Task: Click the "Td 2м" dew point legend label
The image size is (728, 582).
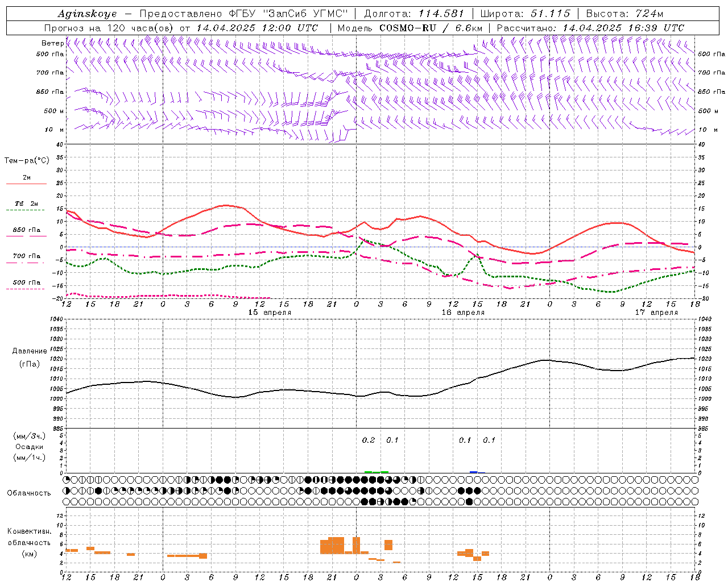Action: [x=27, y=203]
